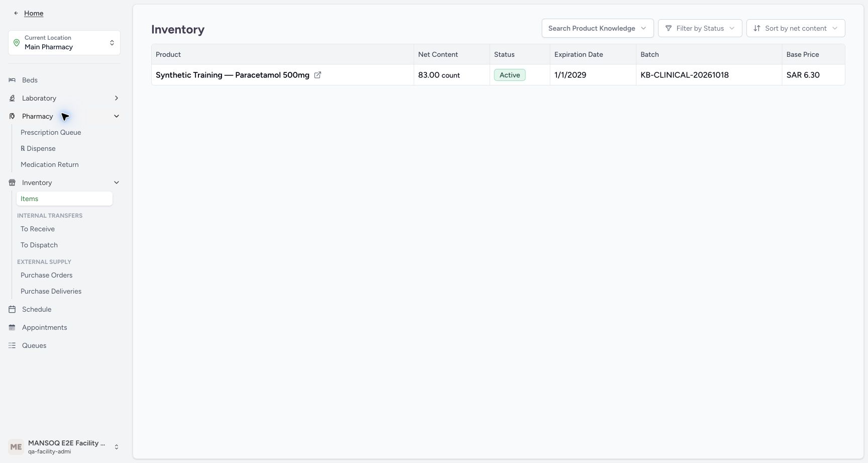The width and height of the screenshot is (868, 463).
Task: Click the filter funnel icon
Action: click(x=669, y=28)
